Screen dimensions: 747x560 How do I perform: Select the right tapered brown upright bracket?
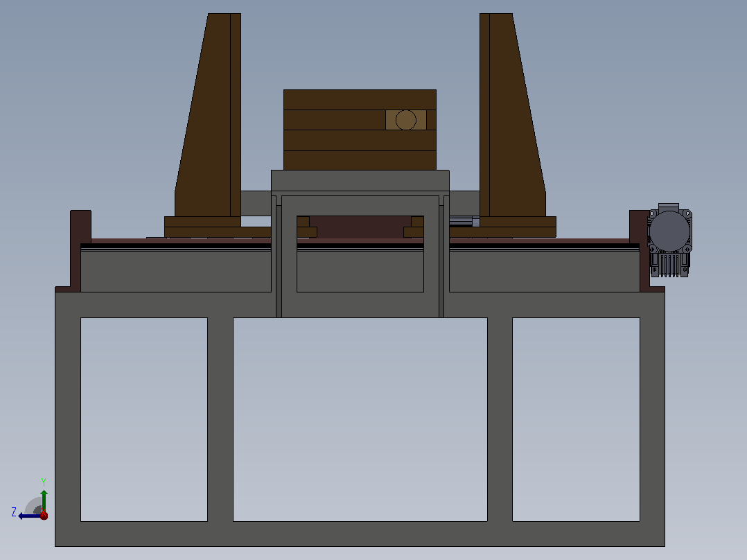(x=513, y=115)
